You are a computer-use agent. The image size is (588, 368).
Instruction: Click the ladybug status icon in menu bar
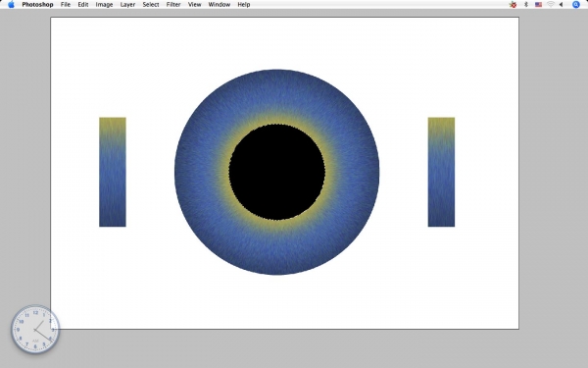pyautogui.click(x=513, y=5)
